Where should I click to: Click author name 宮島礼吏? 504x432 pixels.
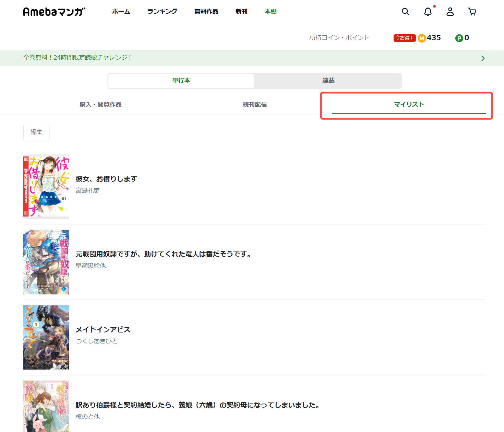coord(88,190)
